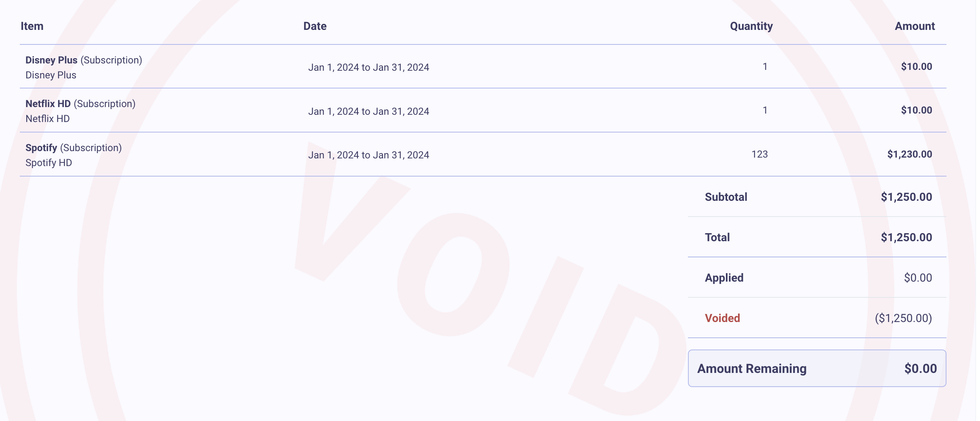Click the Spotify quantity value 123
This screenshot has height=421, width=980.
pos(759,154)
